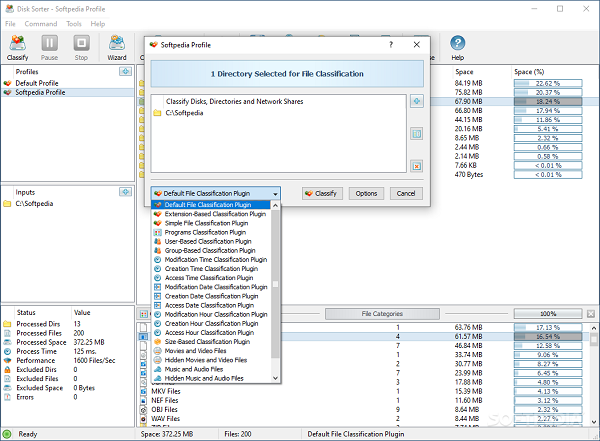Viewport: 600px width, 441px height.
Task: Choose Programs Classification Plugin
Action: [x=211, y=232]
